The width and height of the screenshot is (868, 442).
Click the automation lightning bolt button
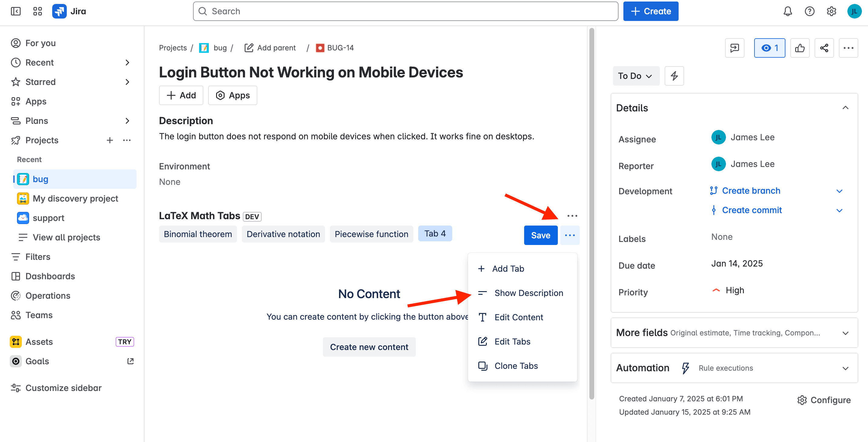pyautogui.click(x=674, y=76)
